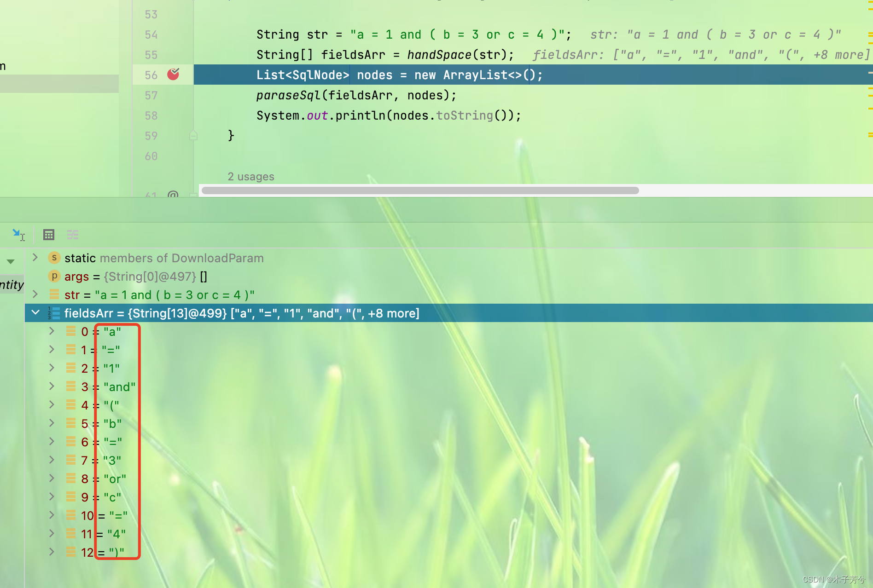Collapse the fieldsArr variable node
Viewport: 873px width, 588px height.
click(35, 313)
